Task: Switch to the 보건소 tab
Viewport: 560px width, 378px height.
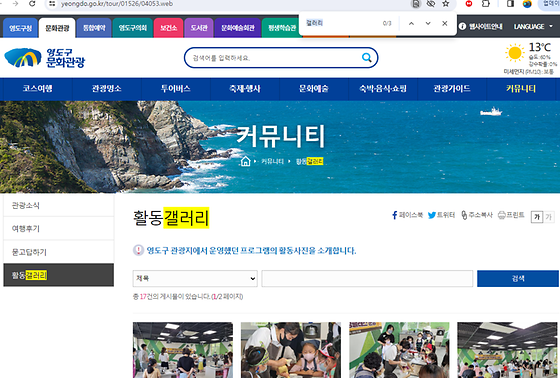Action: click(169, 28)
